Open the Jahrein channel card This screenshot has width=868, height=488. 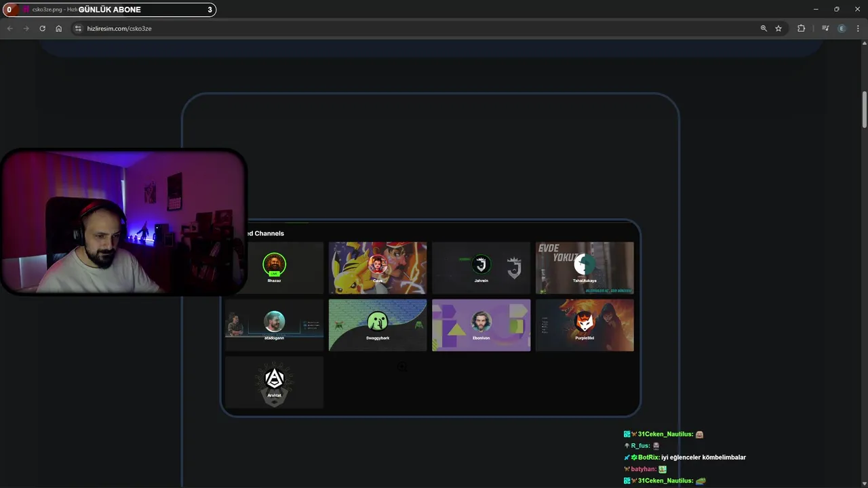click(481, 268)
